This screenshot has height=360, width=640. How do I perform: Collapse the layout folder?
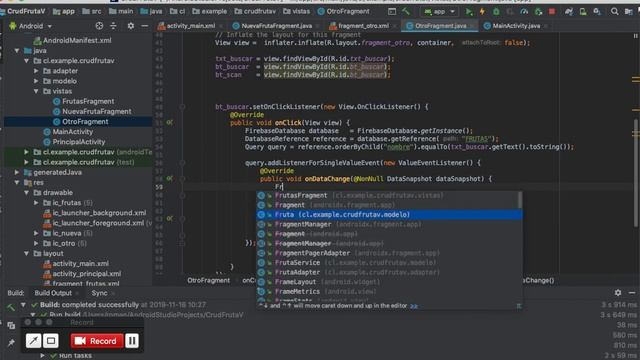coord(27,253)
